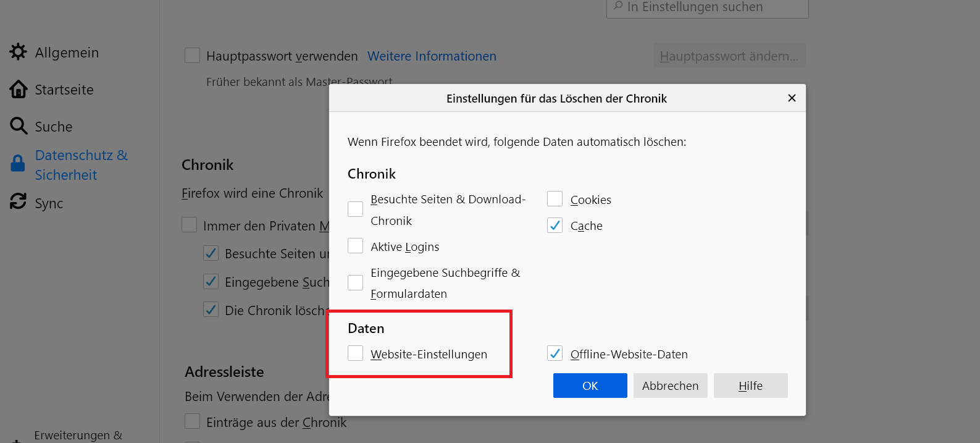Click the Sync arrows icon
Image resolution: width=980 pixels, height=443 pixels.
coord(19,201)
